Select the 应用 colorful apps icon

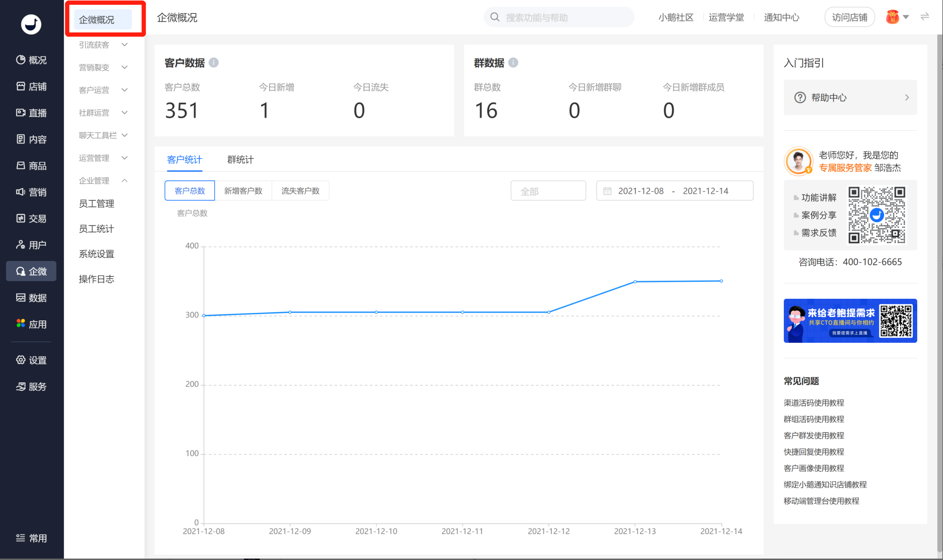[x=21, y=323]
